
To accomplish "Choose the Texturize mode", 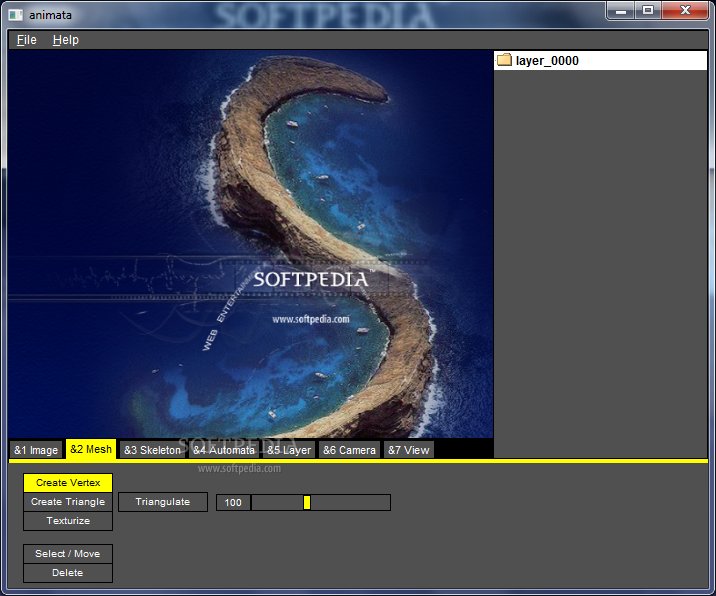I will pyautogui.click(x=68, y=521).
